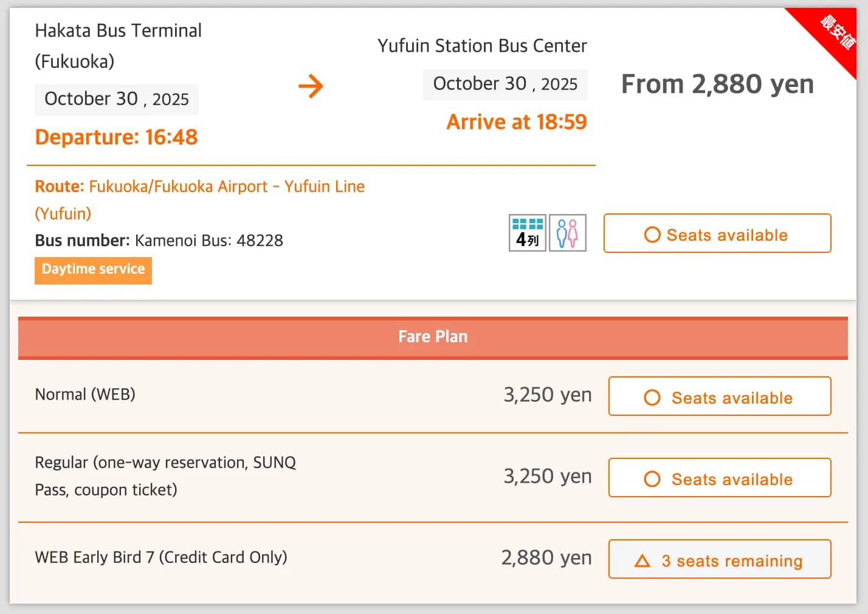Click the Kamenoi Bus: 48228 bus number
The image size is (868, 614).
208,240
